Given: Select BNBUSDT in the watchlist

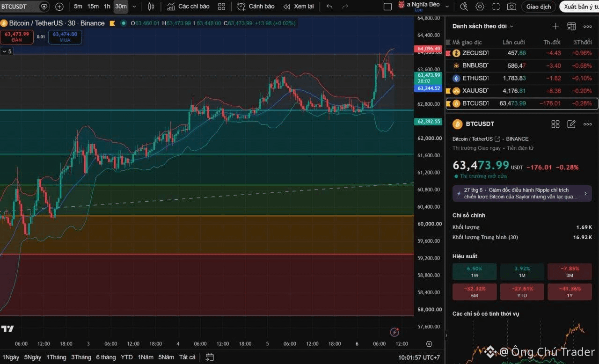Looking at the screenshot, I should coord(522,66).
